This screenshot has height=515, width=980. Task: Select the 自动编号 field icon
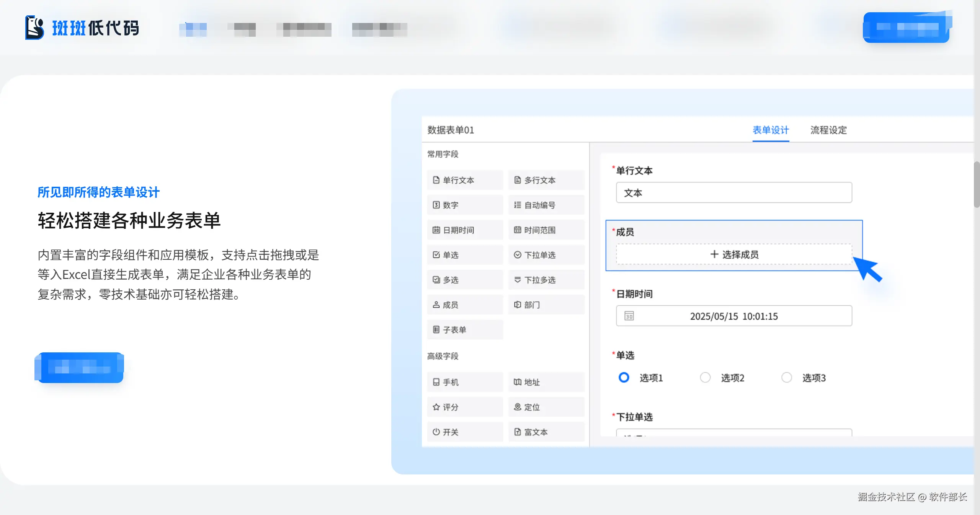[517, 205]
